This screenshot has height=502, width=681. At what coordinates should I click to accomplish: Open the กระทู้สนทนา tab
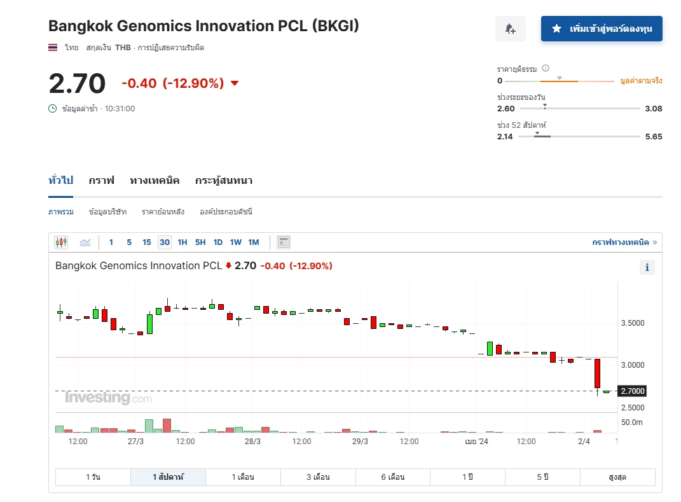coord(224,180)
